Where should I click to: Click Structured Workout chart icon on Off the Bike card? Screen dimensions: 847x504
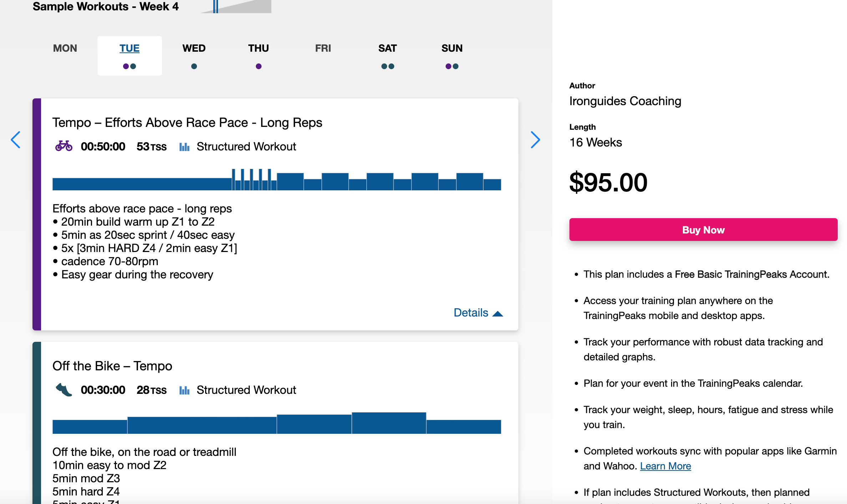tap(184, 390)
